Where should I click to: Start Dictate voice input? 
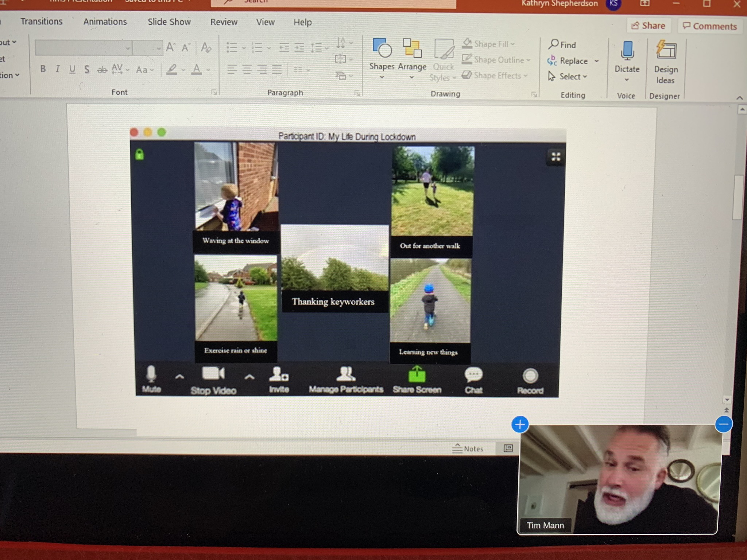click(x=627, y=51)
